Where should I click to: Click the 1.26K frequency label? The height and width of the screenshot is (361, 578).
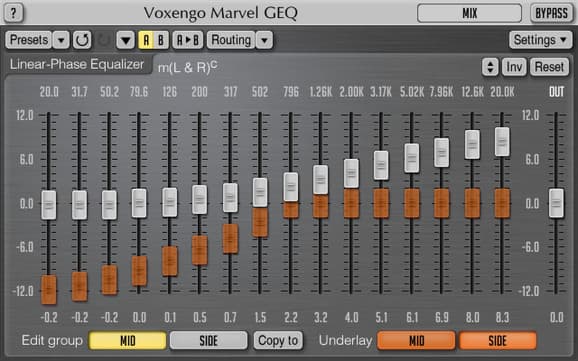(x=320, y=92)
